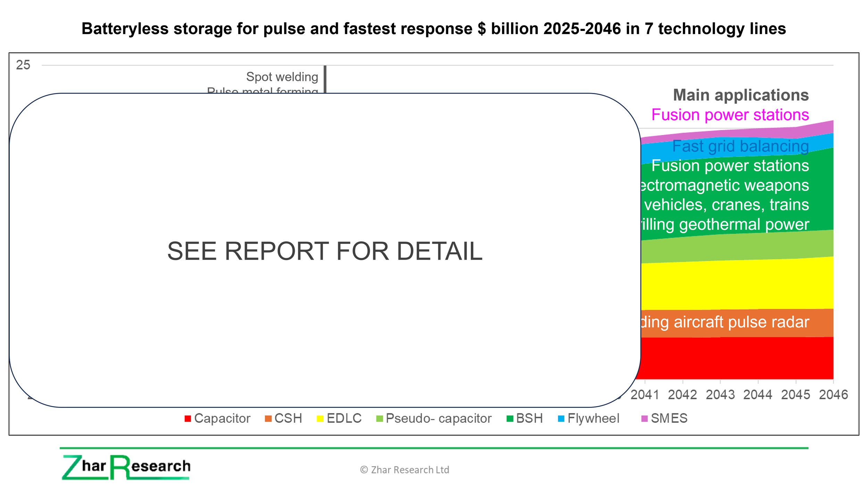The image size is (868, 488).
Task: Click the red Capacitor legend swatch
Action: 188,419
